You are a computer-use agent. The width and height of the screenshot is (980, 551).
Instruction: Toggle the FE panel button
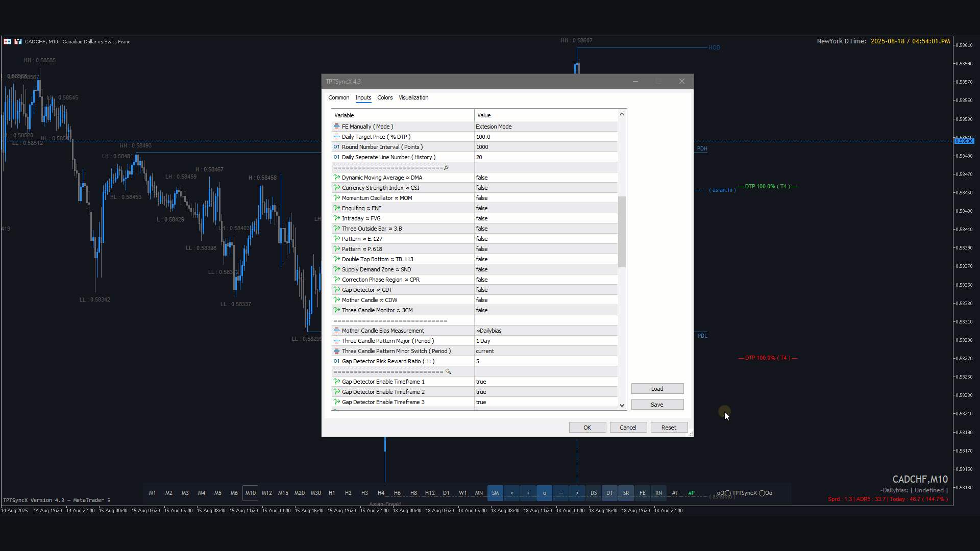[x=642, y=493]
